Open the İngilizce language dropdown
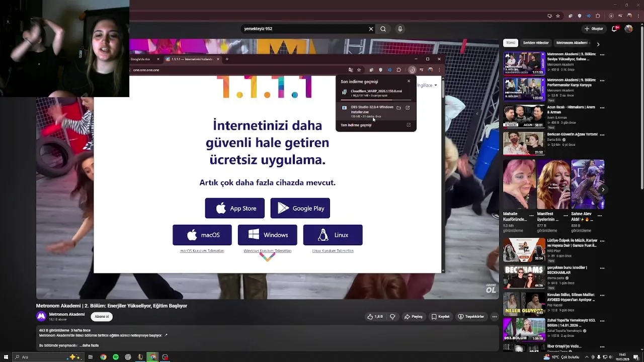The width and height of the screenshot is (644, 362). click(427, 85)
